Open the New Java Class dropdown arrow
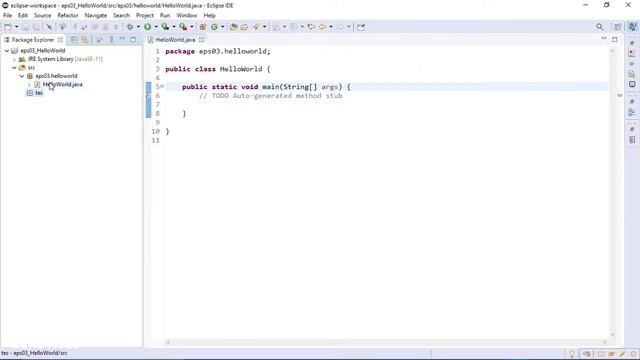This screenshot has width=640, height=360. pyautogui.click(x=222, y=27)
